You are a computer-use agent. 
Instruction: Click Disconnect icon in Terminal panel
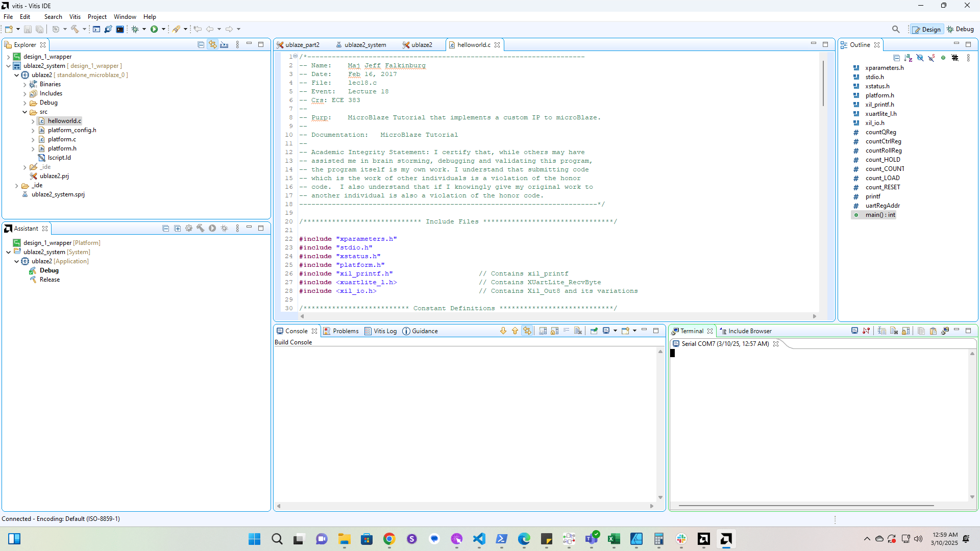point(866,331)
